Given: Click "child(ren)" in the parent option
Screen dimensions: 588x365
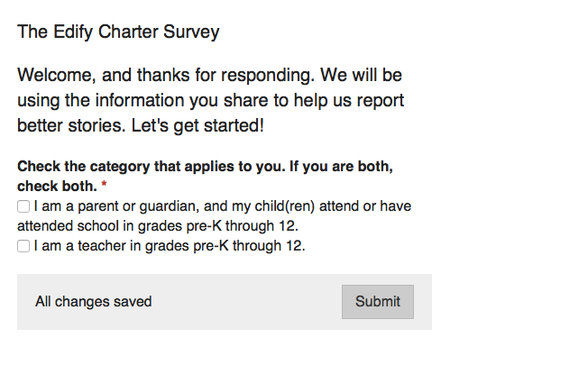Looking at the screenshot, I should click(x=286, y=206).
